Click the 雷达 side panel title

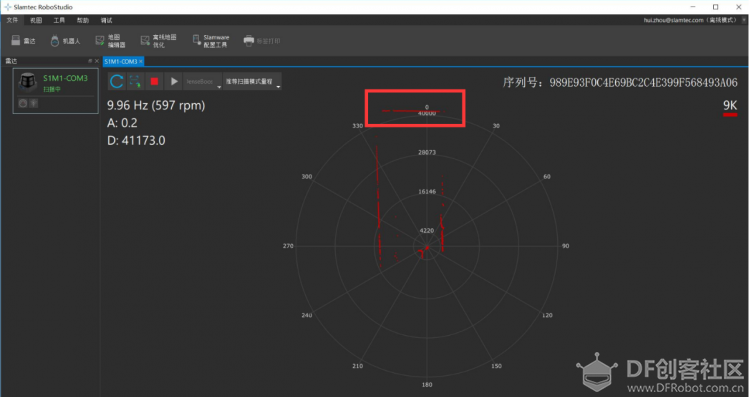point(11,61)
